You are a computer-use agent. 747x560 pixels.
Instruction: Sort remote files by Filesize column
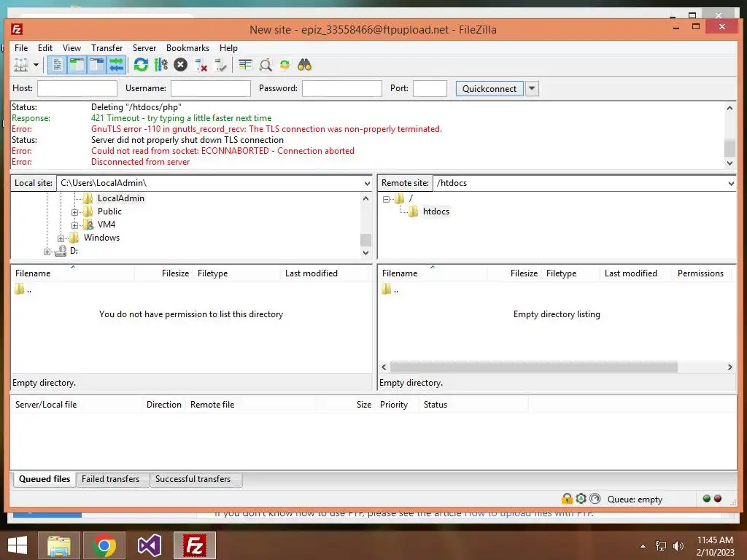coord(514,273)
